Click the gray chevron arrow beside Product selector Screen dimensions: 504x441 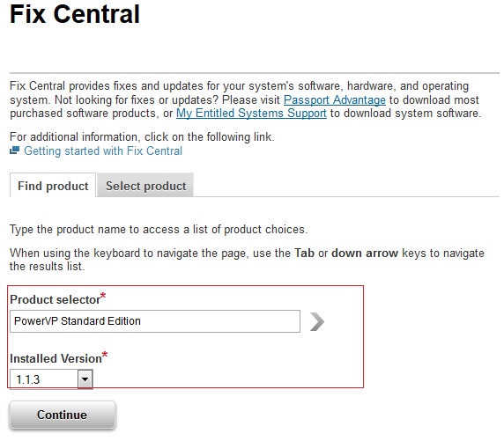click(x=317, y=321)
